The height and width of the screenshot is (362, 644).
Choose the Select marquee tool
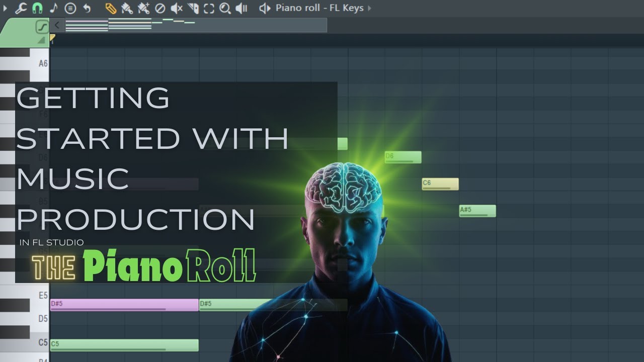pyautogui.click(x=209, y=8)
